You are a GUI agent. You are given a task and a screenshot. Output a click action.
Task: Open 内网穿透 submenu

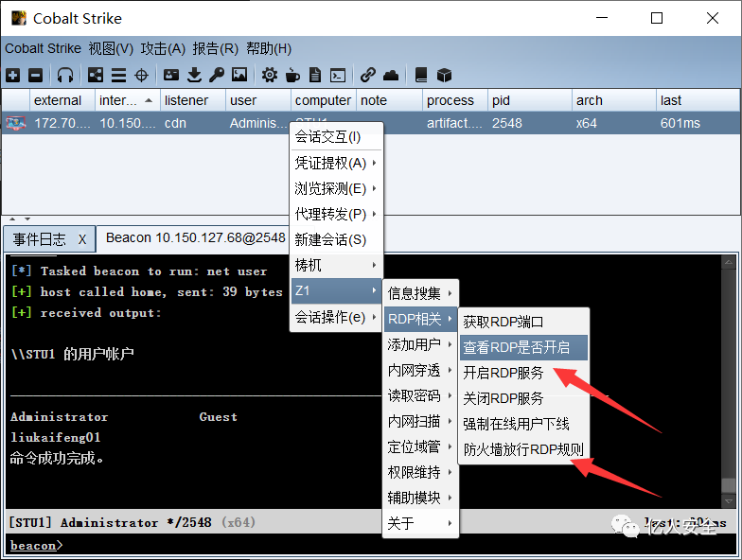(x=420, y=370)
